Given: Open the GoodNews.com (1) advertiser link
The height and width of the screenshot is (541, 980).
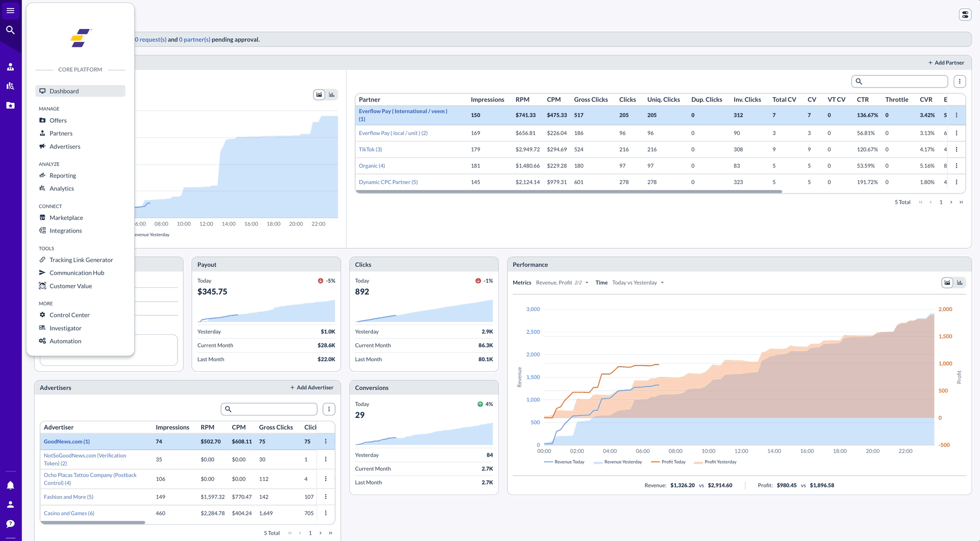Looking at the screenshot, I should [x=66, y=441].
